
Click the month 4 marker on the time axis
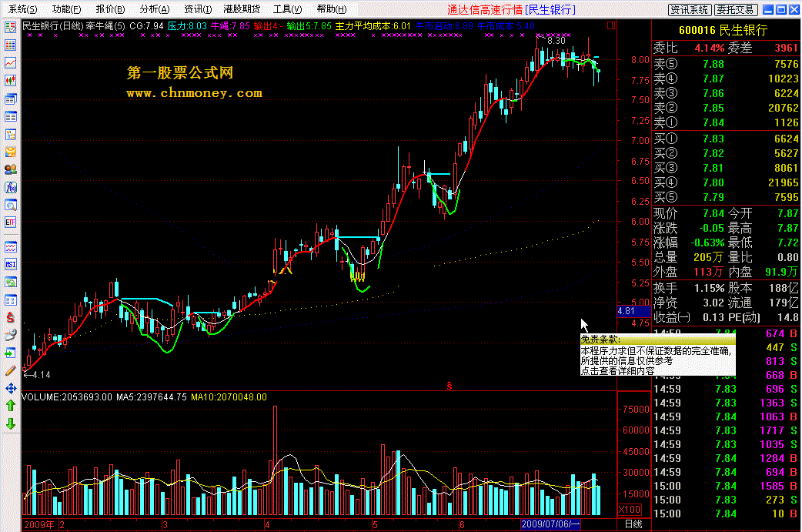pos(267,525)
